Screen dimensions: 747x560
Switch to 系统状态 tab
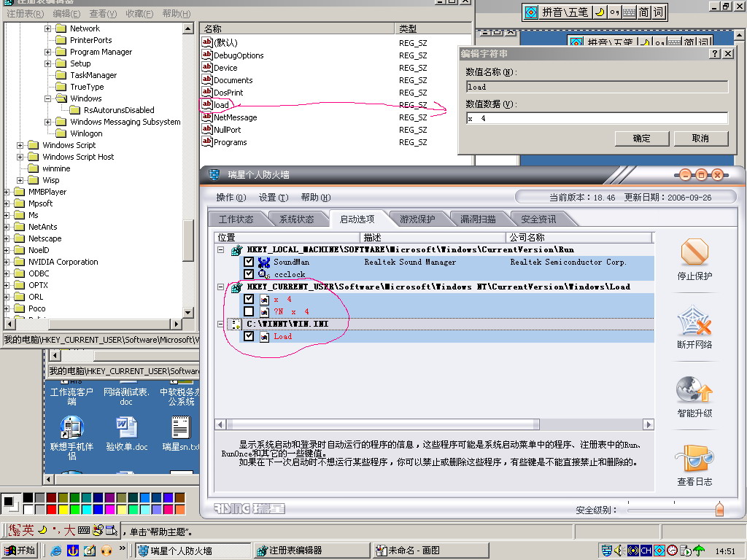(297, 219)
